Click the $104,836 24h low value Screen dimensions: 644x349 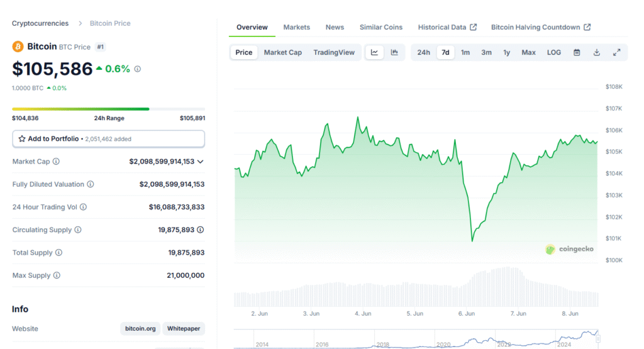(x=25, y=118)
